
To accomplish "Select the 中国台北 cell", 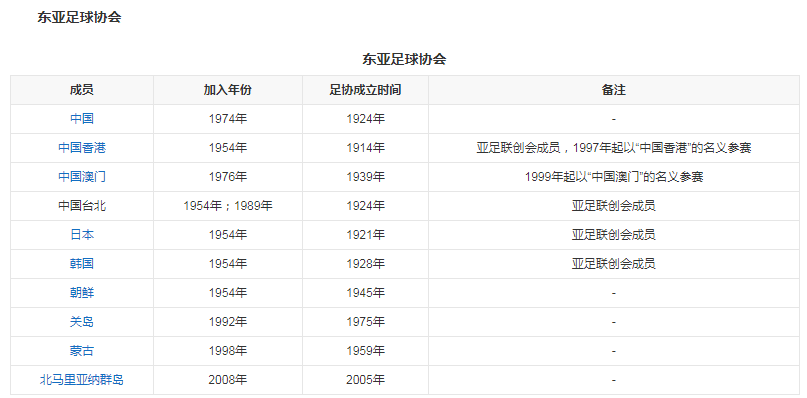I will [82, 206].
